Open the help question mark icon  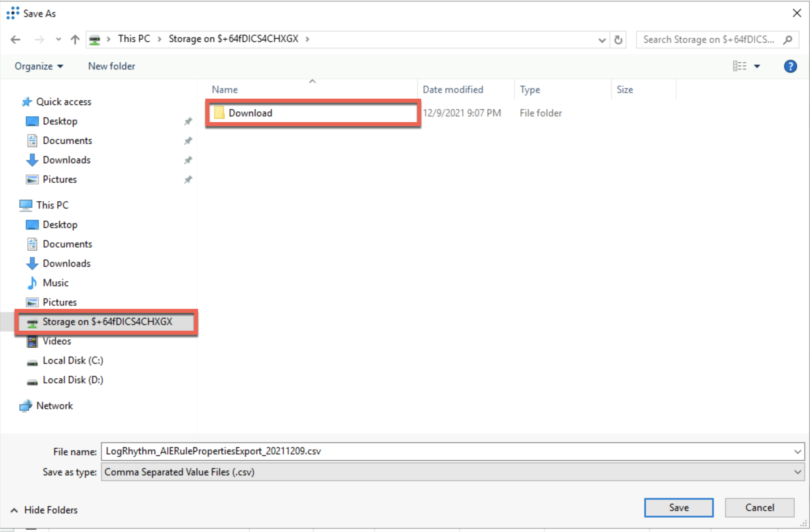pos(790,66)
